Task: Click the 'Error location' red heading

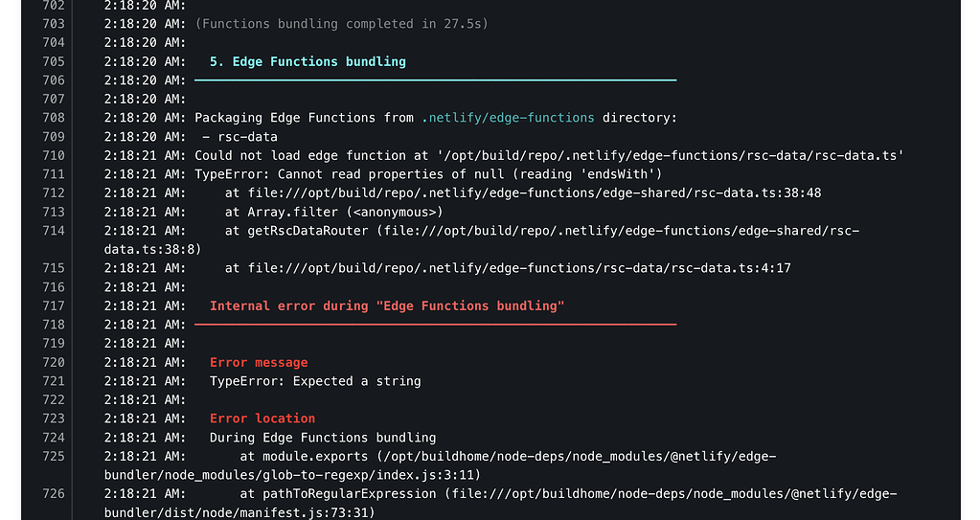Action: (x=262, y=418)
